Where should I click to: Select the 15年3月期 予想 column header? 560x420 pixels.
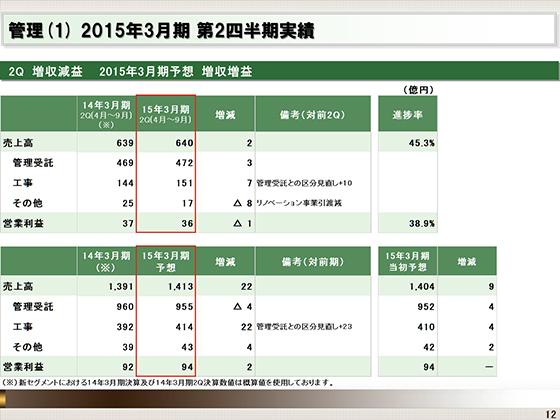[166, 261]
